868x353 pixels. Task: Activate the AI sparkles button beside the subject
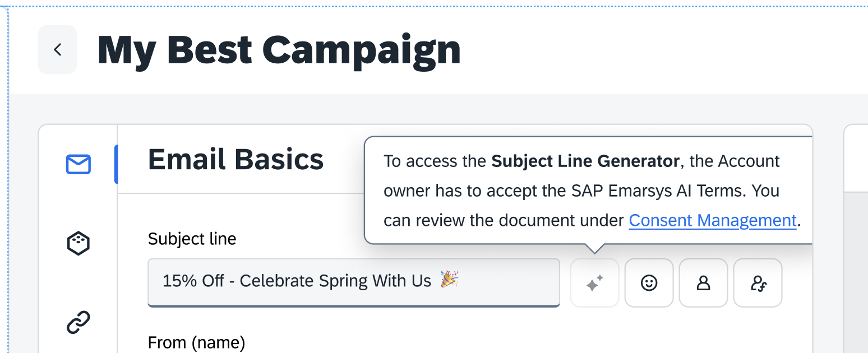pyautogui.click(x=594, y=282)
